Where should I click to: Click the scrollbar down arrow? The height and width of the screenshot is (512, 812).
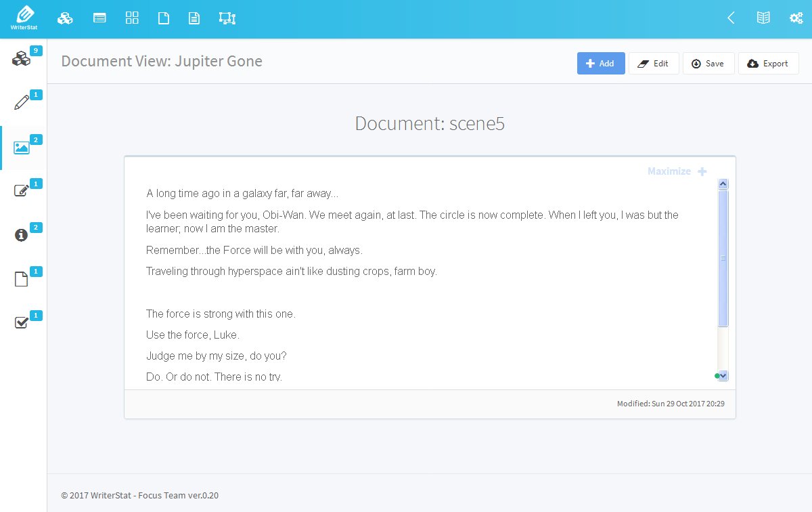click(723, 375)
